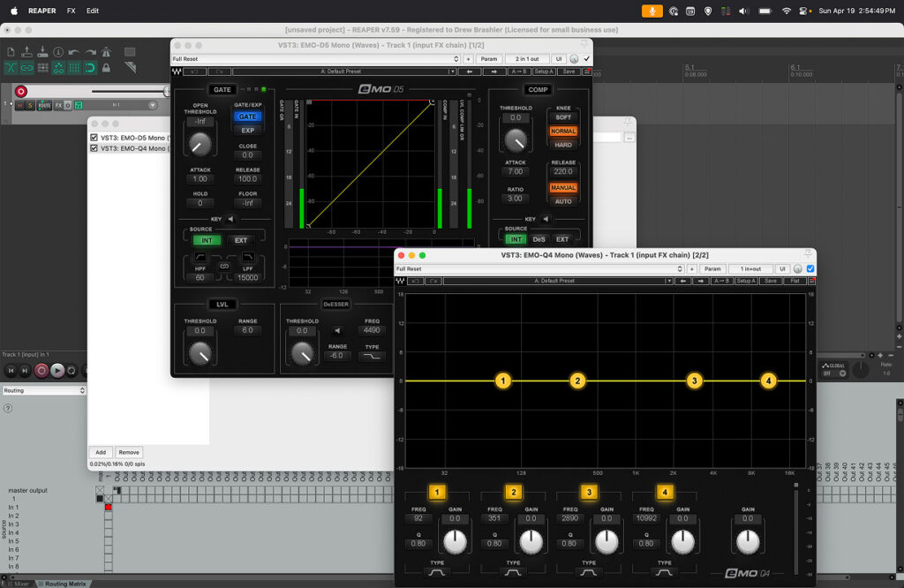Image resolution: width=904 pixels, height=588 pixels.
Task: Uncheck the VST3: EMO-Q4 Mono plugin checkbox
Action: coord(94,148)
